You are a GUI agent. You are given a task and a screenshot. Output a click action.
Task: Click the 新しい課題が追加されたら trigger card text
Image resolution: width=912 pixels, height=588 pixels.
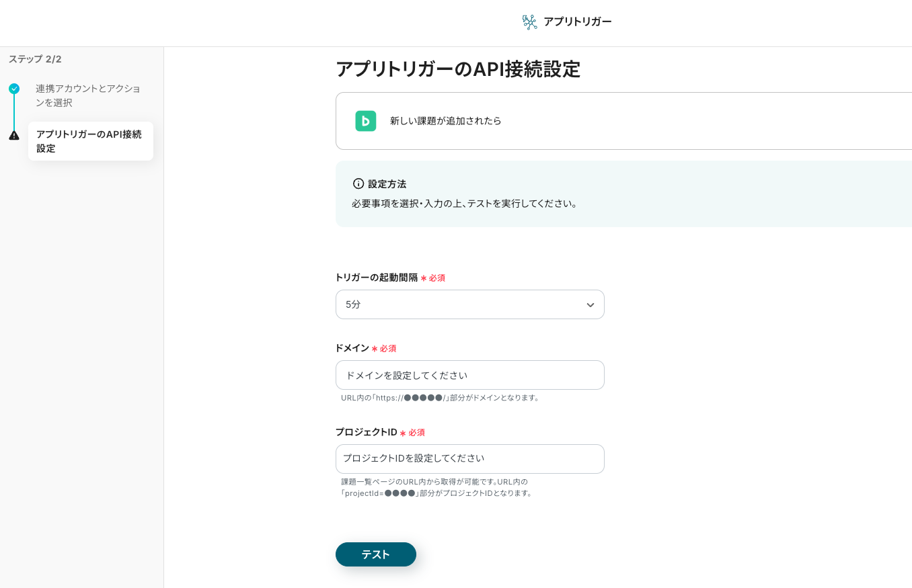(445, 121)
